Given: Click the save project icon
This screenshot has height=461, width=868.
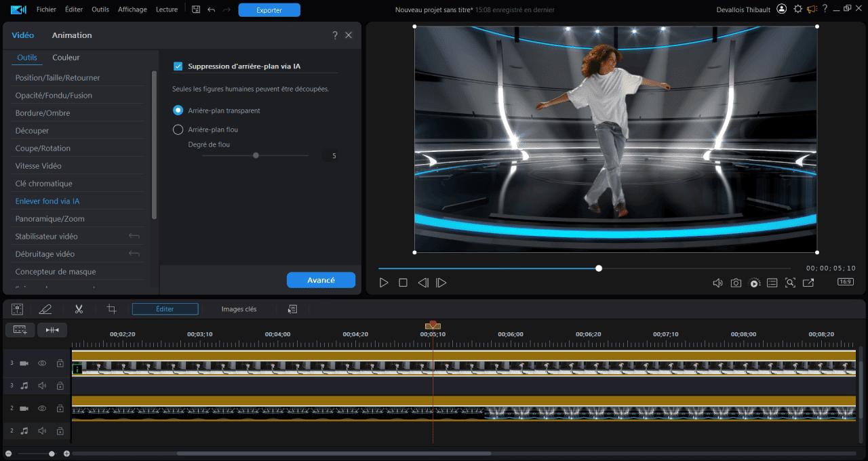Looking at the screenshot, I should [196, 9].
